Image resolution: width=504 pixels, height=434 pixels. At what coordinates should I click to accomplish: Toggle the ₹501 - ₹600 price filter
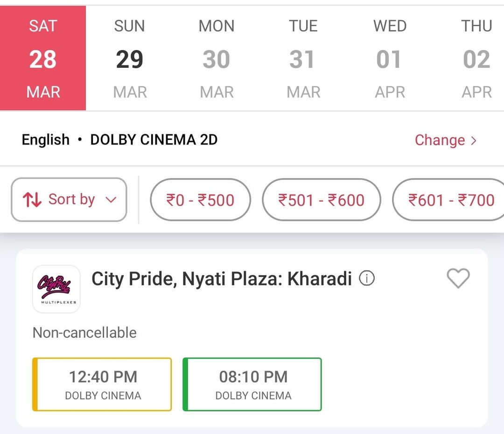[x=321, y=200]
